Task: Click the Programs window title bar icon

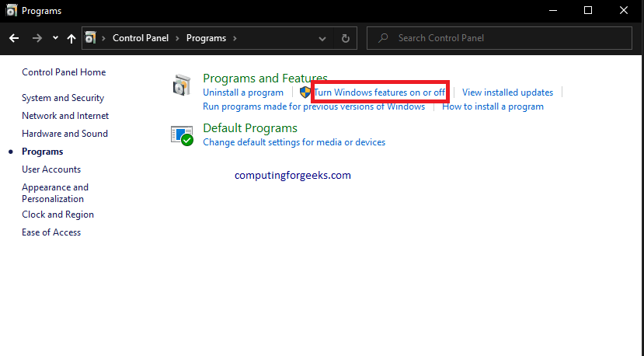Action: click(11, 10)
